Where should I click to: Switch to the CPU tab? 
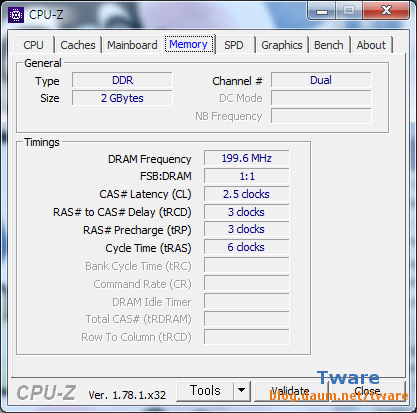[33, 45]
